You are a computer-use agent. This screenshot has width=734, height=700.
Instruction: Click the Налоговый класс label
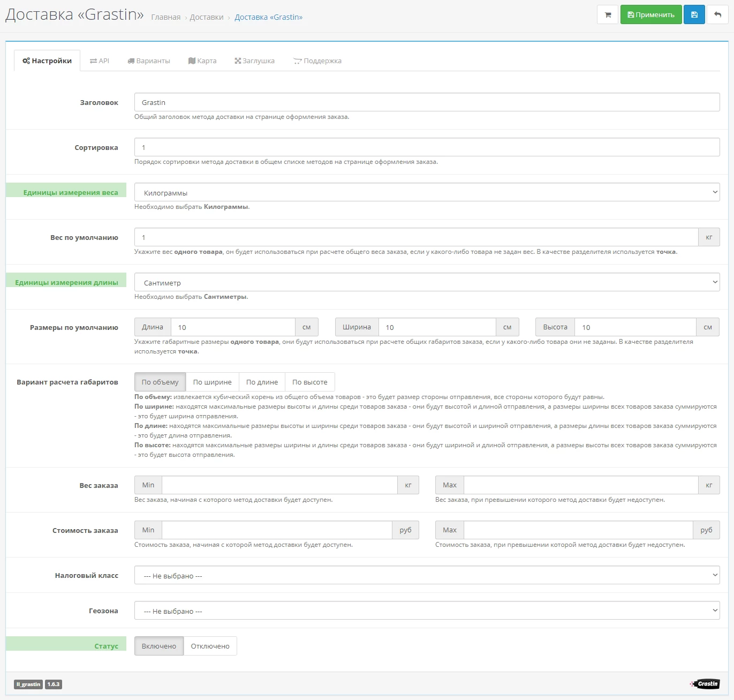[87, 575]
